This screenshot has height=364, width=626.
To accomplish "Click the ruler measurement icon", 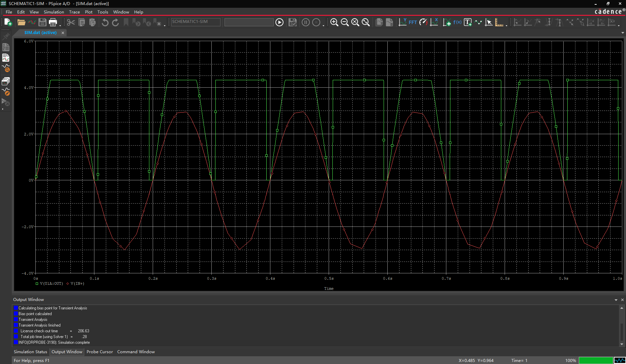I will click(499, 22).
